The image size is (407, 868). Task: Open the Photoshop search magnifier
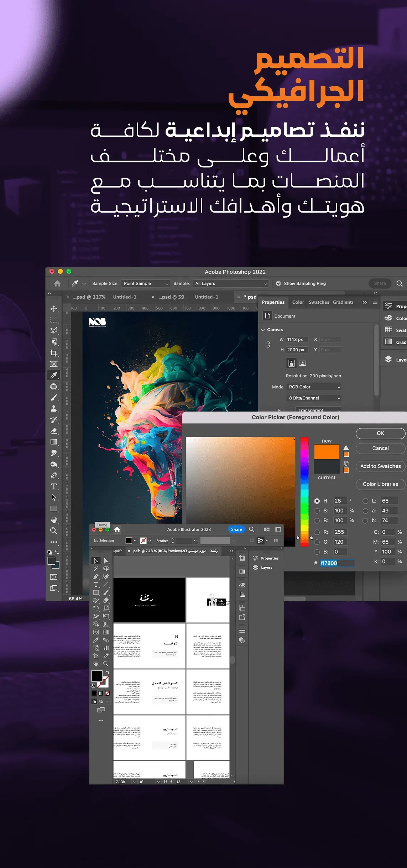tap(400, 283)
